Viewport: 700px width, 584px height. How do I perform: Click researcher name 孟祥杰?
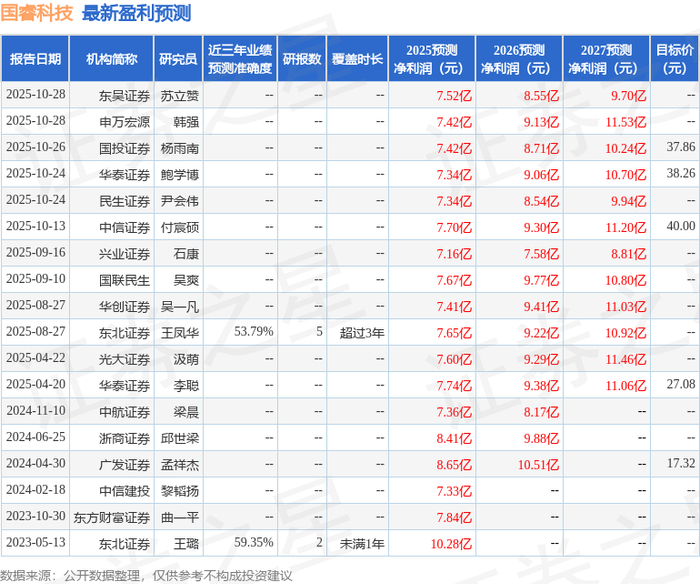coord(179,464)
